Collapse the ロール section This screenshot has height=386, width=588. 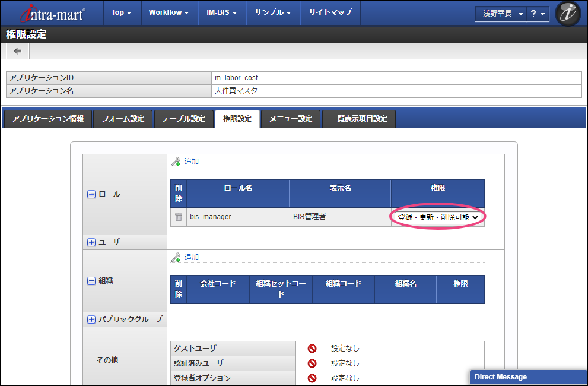(x=91, y=194)
